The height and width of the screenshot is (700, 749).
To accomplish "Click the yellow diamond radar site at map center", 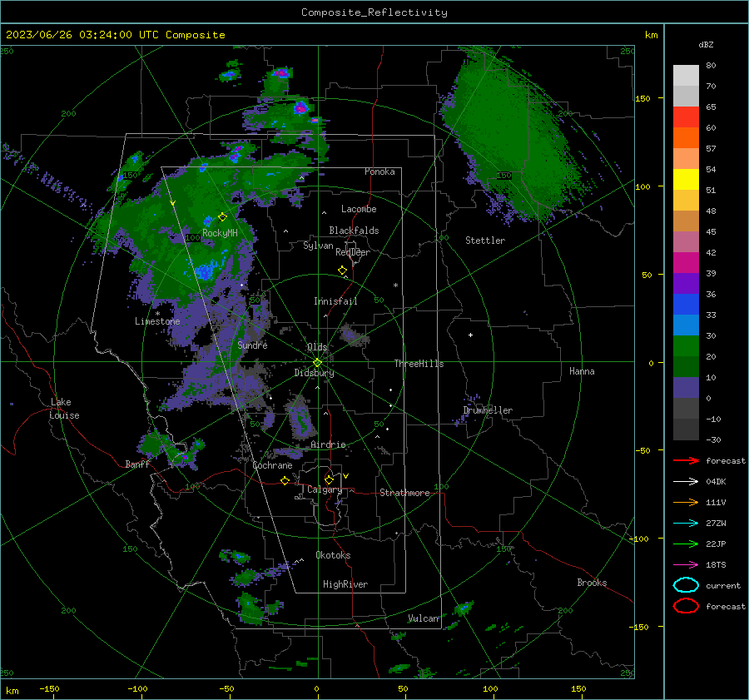I will pyautogui.click(x=317, y=363).
